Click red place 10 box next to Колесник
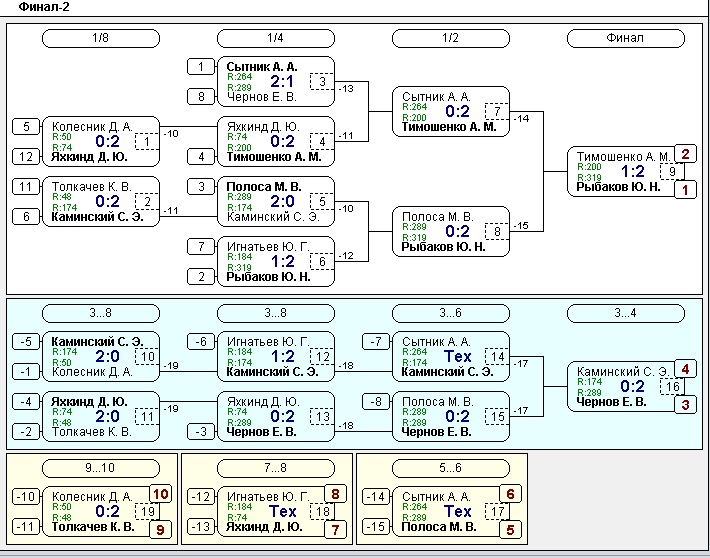Image resolution: width=710 pixels, height=558 pixels. click(160, 494)
